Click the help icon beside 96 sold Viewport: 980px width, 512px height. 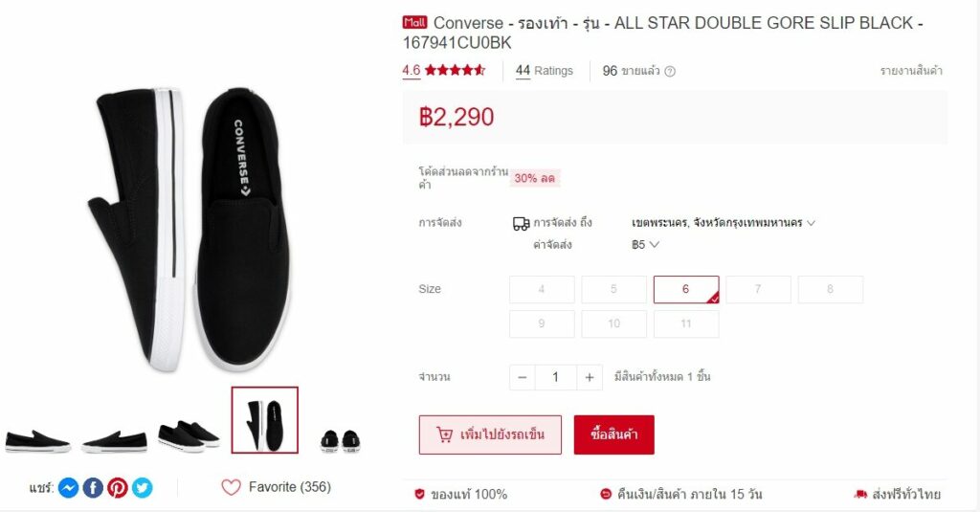pos(670,71)
